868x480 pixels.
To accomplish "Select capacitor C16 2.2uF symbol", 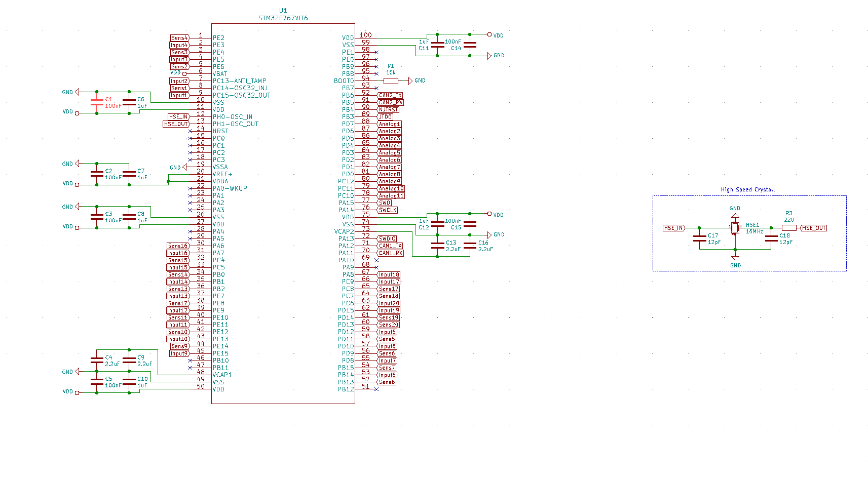I will [x=470, y=246].
